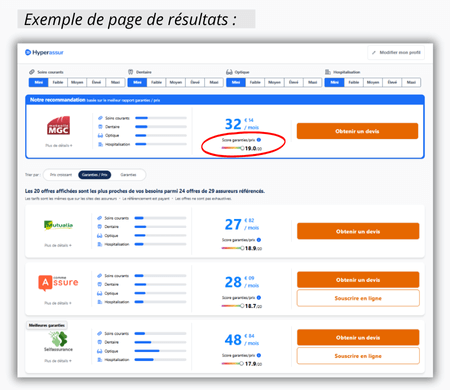Sort offers by Garanties only
Viewport: 450px width, 390px height.
coord(128,175)
